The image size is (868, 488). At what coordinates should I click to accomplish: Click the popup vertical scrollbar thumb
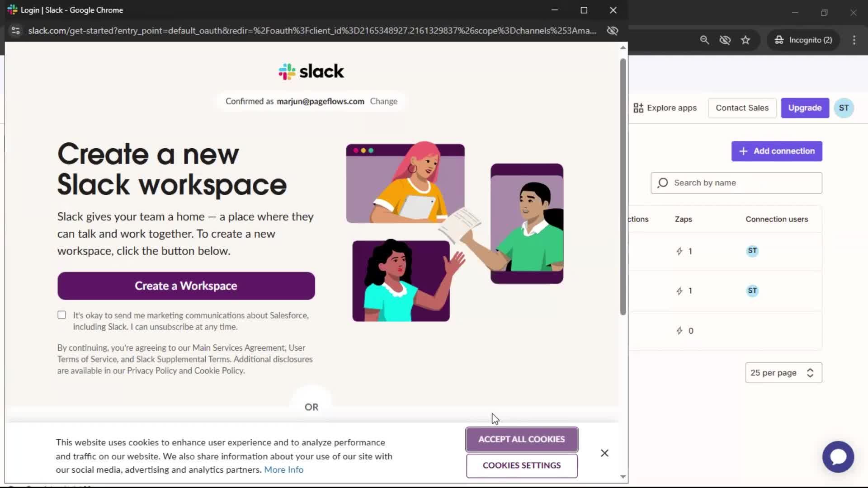tap(623, 187)
